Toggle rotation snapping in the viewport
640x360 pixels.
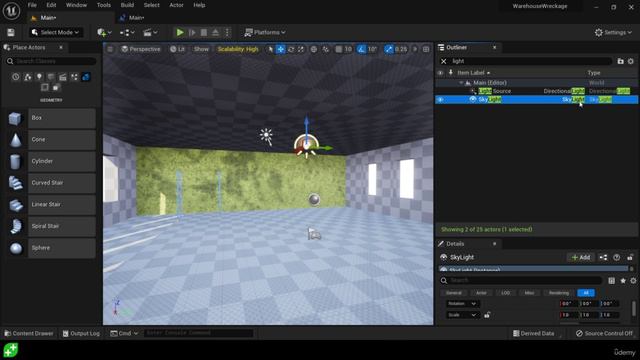[x=361, y=49]
